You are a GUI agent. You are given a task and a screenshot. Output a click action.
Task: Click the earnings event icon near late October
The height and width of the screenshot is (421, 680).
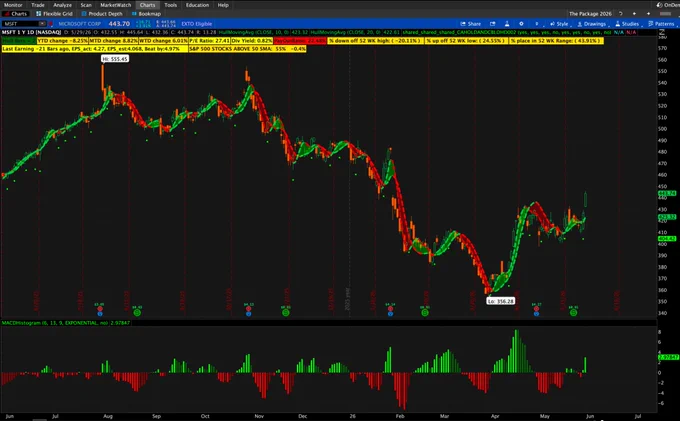pos(248,311)
